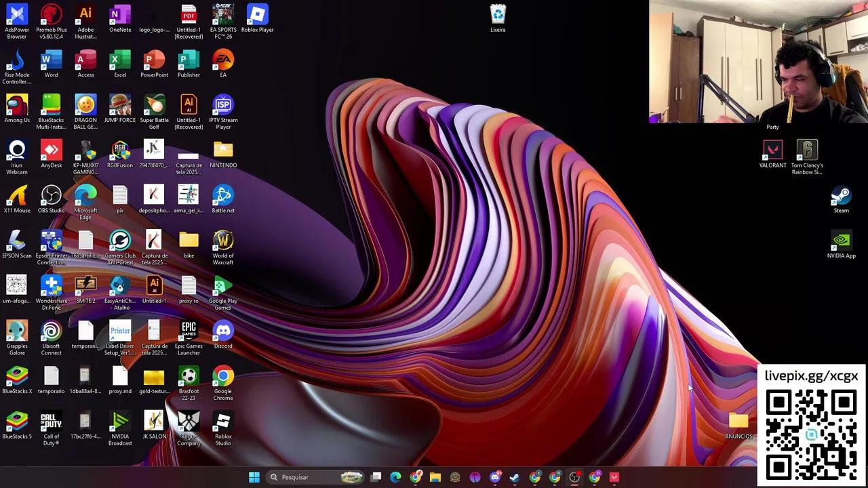The width and height of the screenshot is (868, 488).
Task: Launch VALORANT desktop shortcut
Action: pyautogui.click(x=772, y=150)
